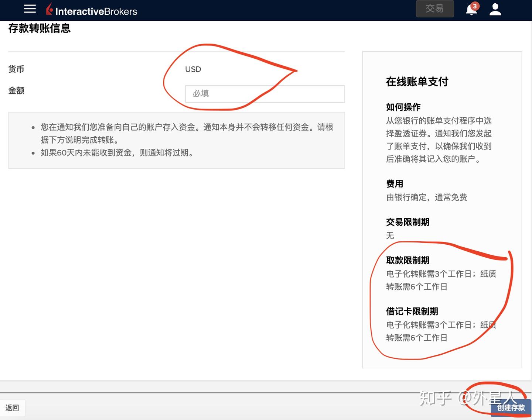Select the 在线账单支付 panel title

416,82
